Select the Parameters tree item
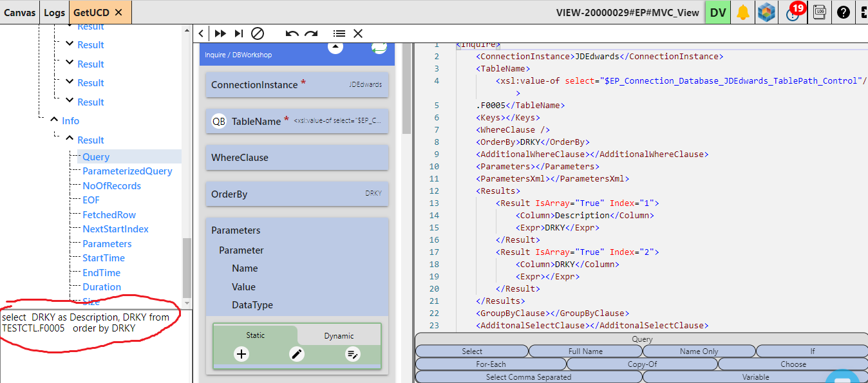Viewport: 868px width, 383px height. pyautogui.click(x=107, y=243)
